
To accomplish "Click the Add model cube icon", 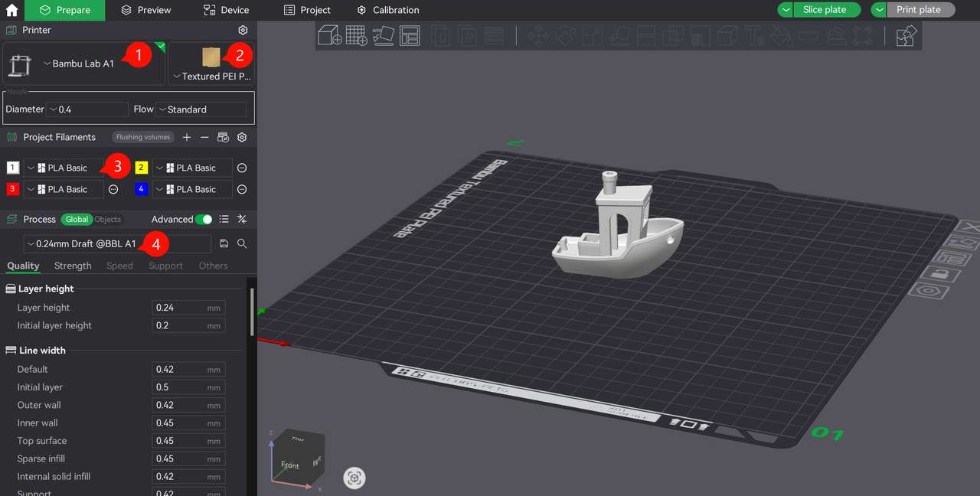I will pos(330,36).
